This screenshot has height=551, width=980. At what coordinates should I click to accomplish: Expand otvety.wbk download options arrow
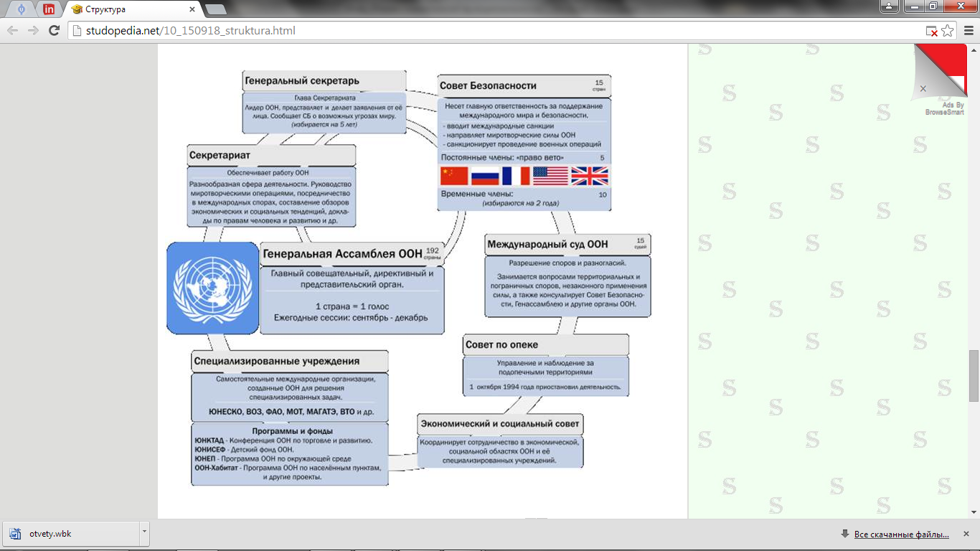tap(144, 534)
